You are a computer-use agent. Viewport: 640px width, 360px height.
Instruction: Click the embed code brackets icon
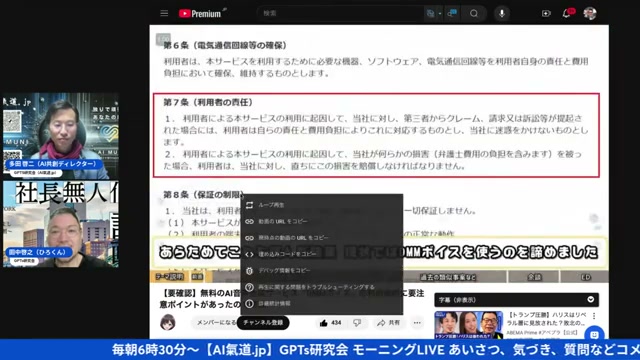coord(249,254)
